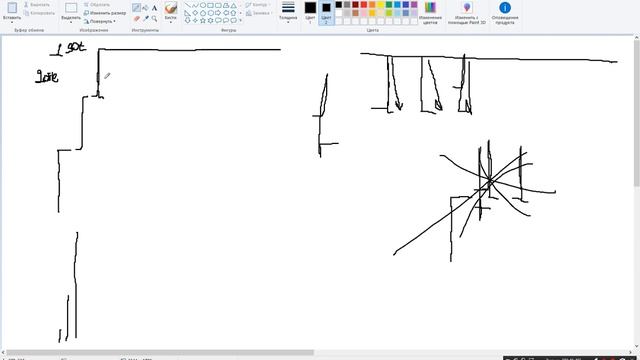Click the Resize button

click(x=105, y=13)
